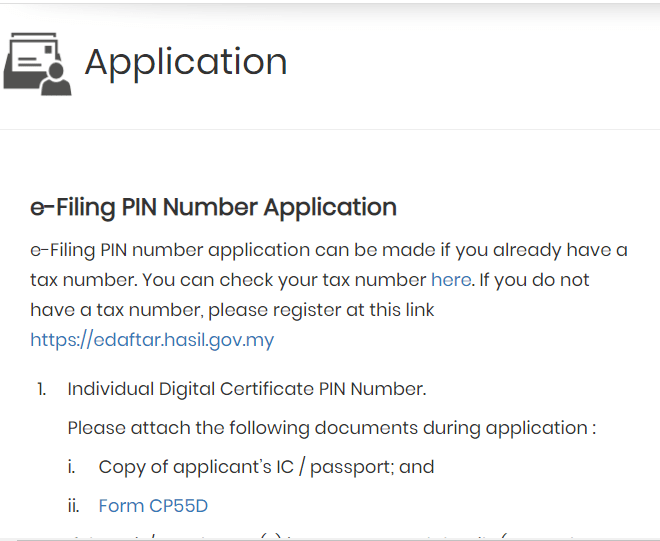Click the cut-off text line at the bottom

point(330,537)
